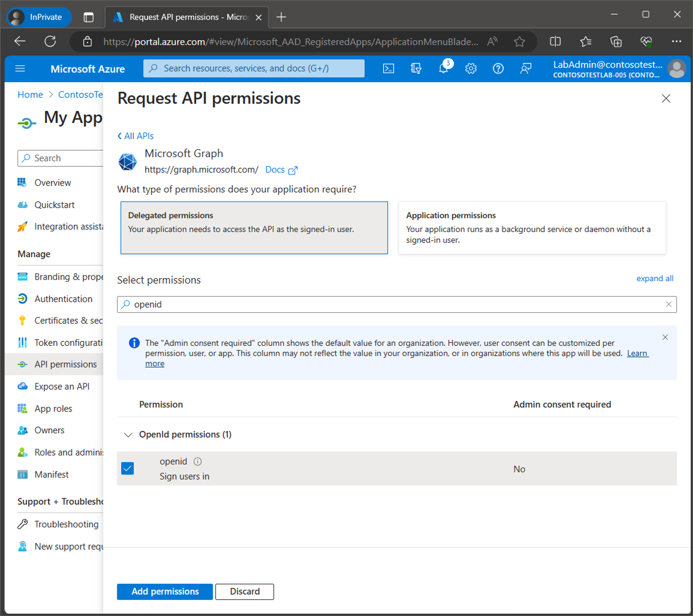Go back to All APIs

pos(136,136)
